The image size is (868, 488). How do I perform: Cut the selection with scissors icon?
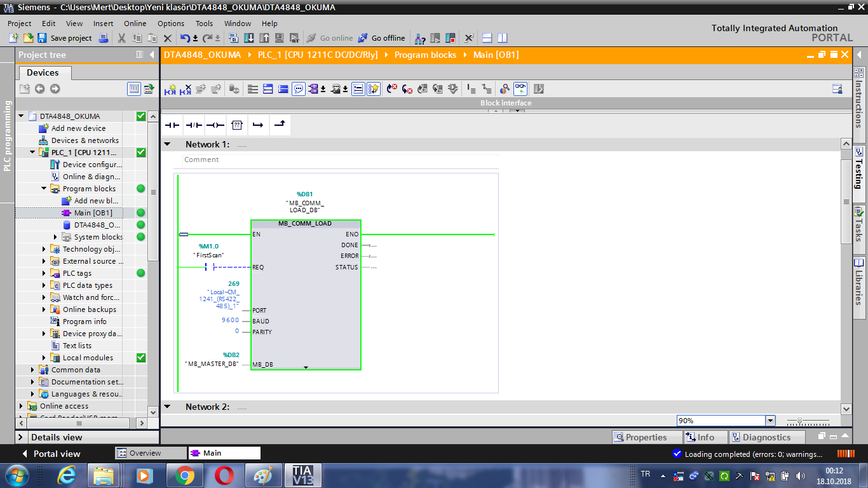point(122,38)
